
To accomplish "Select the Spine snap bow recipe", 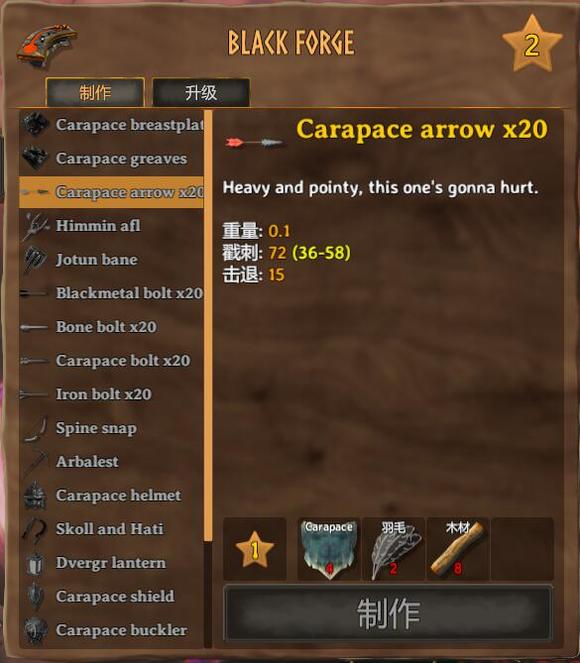I will pos(112,428).
